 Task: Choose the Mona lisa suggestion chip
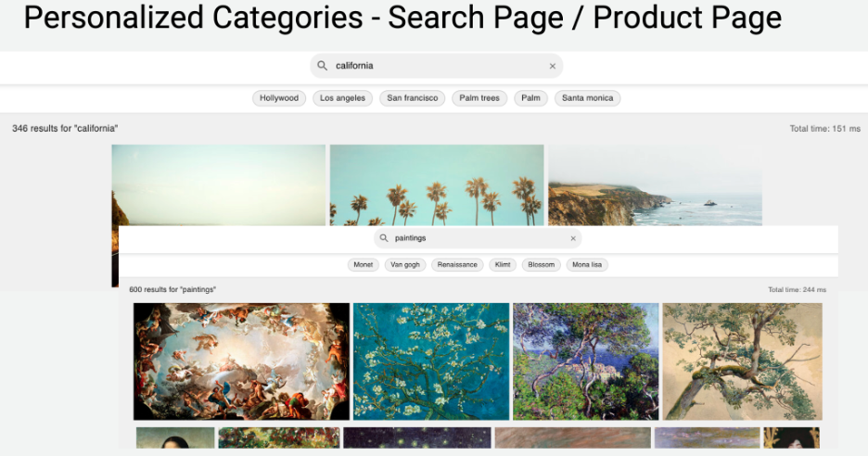click(587, 264)
